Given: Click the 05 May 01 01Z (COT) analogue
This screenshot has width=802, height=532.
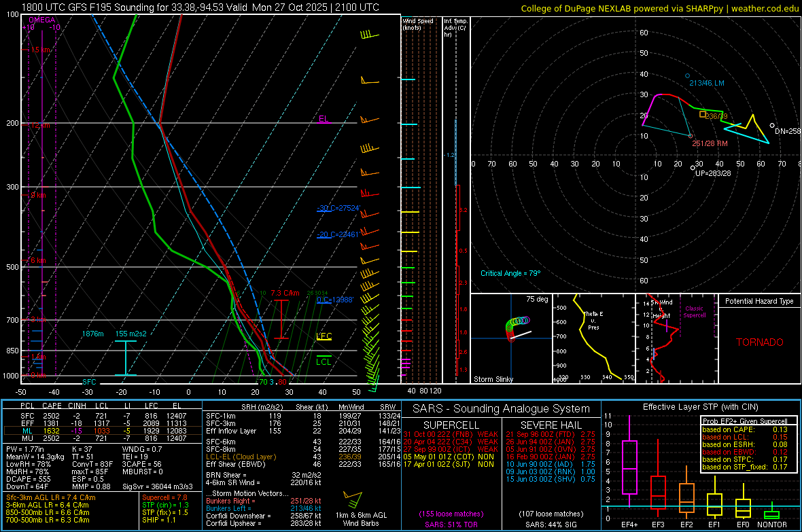Looking at the screenshot, I should pyautogui.click(x=449, y=457).
